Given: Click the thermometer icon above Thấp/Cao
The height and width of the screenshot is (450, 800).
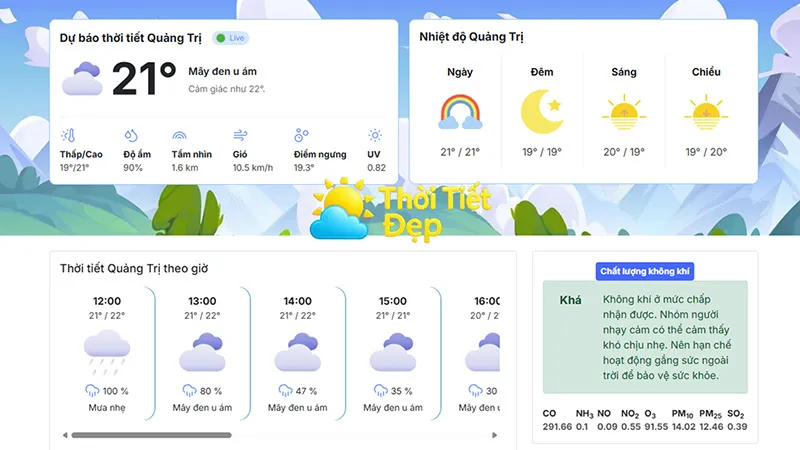Looking at the screenshot, I should pos(68,135).
